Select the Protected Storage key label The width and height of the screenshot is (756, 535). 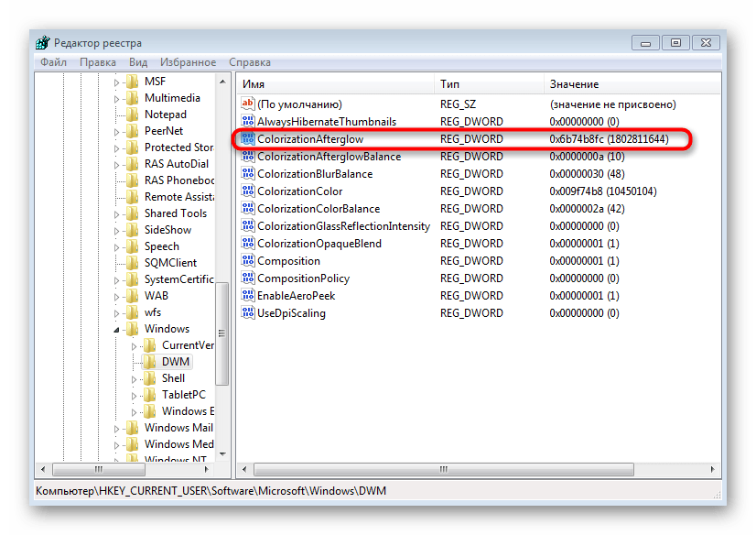click(178, 147)
